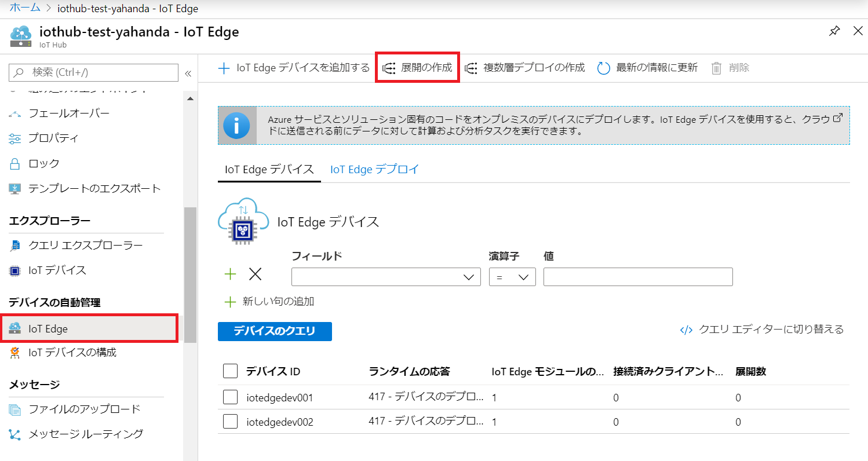Screen dimensions: 868x461
Task: Click the code icon for クエリ エディター
Action: click(686, 330)
